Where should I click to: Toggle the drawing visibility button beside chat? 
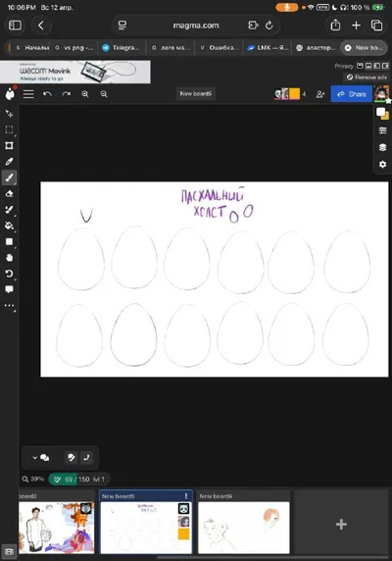pyautogui.click(x=72, y=457)
